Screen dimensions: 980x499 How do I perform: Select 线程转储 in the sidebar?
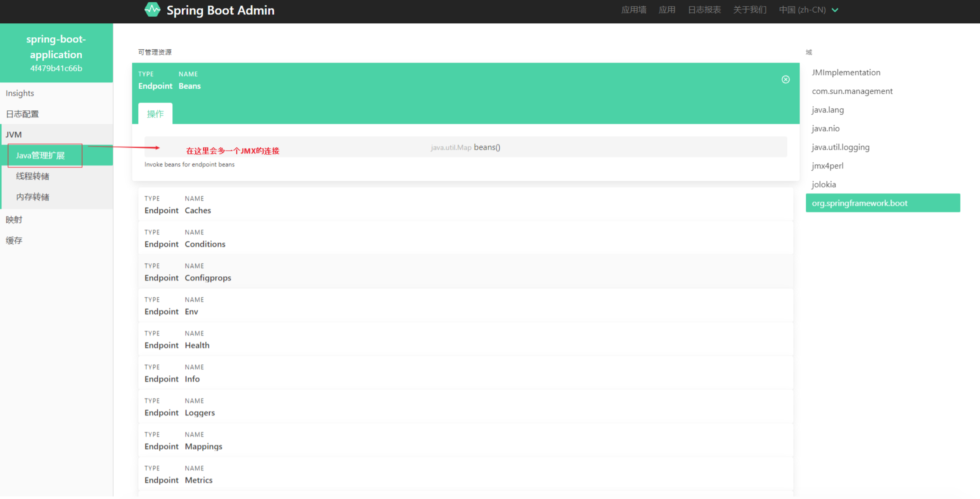point(57,176)
